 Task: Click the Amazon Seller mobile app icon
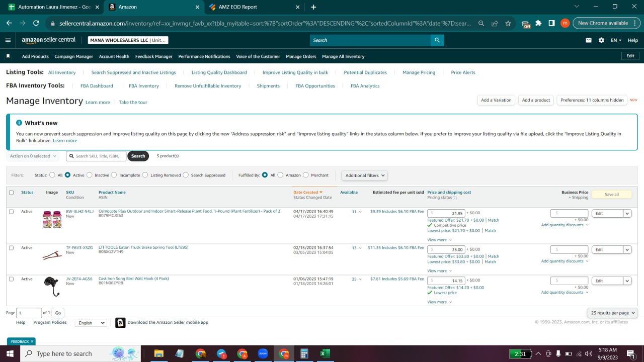[x=120, y=323]
